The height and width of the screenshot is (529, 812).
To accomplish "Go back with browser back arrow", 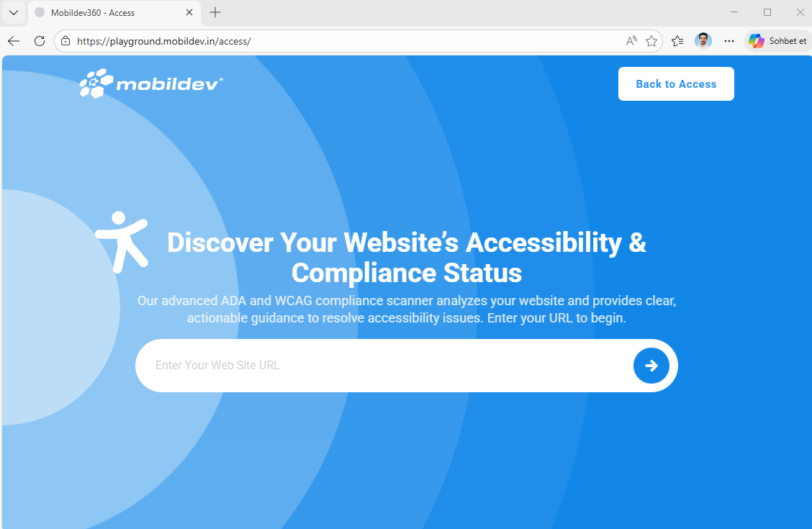I will point(14,41).
